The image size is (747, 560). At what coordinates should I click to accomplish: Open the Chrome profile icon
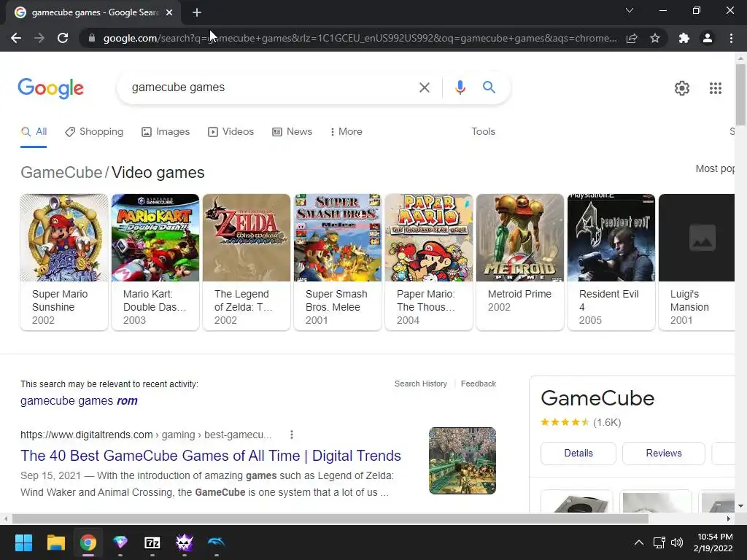[708, 38]
